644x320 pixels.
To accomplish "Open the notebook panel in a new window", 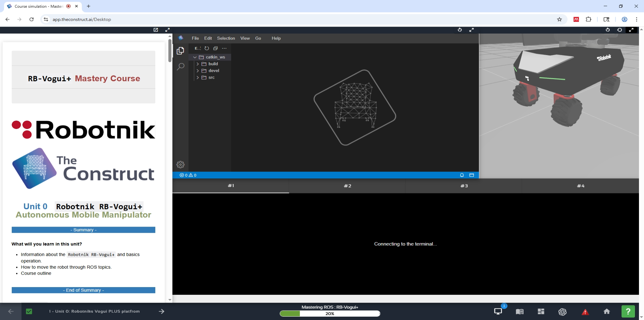I will pyautogui.click(x=156, y=30).
